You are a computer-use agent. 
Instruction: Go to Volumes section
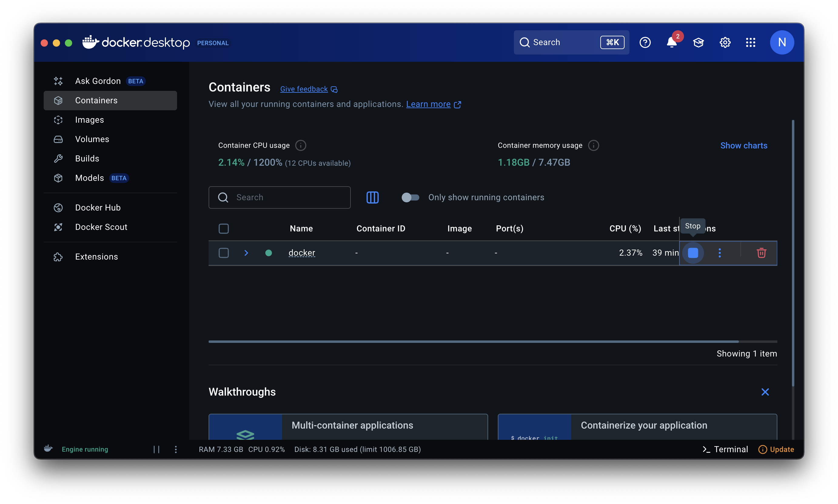110,139
